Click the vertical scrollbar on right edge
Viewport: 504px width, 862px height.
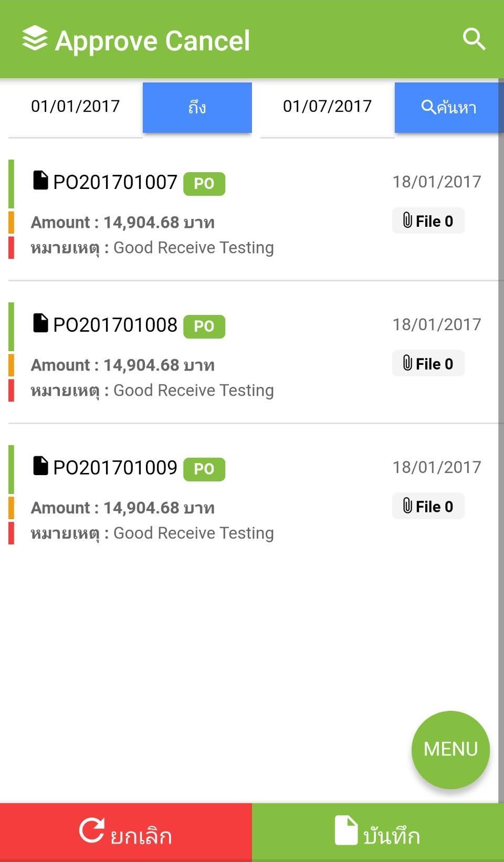pos(501,420)
